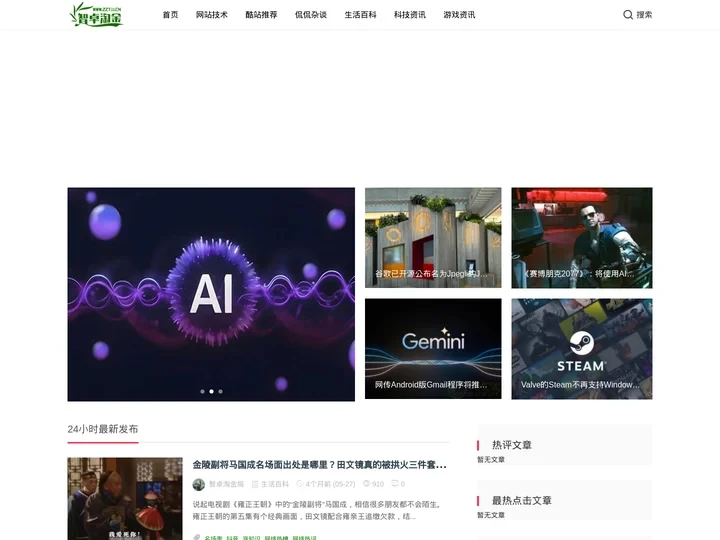
Task: Select the 24小时最新发布 tab heading
Action: 103,429
